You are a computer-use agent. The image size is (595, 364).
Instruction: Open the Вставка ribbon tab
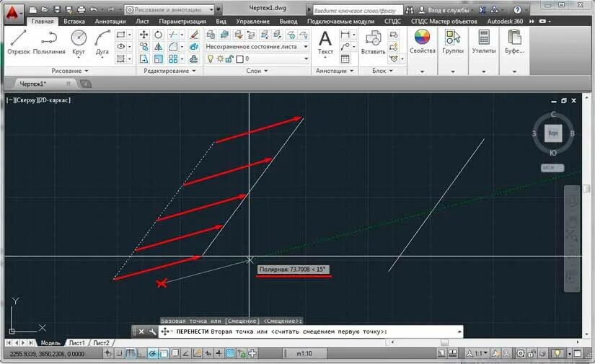point(74,21)
